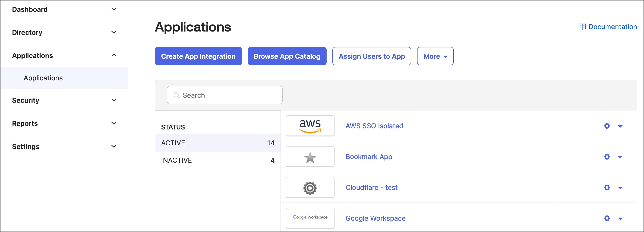
Task: Click the gear icon for Google Workspace
Action: 607,219
